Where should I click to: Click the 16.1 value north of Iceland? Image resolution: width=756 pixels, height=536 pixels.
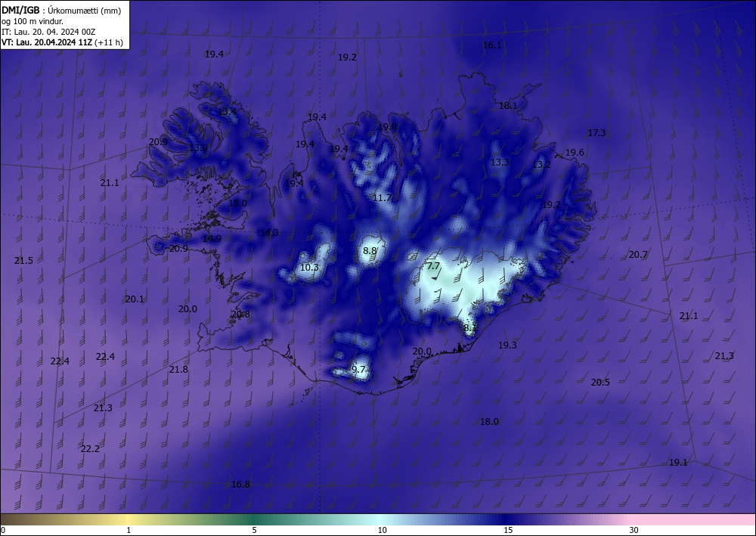pos(492,45)
